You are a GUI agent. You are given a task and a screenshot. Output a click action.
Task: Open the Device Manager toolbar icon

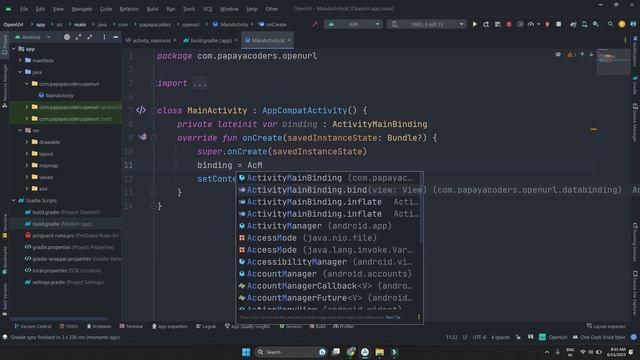[584, 24]
